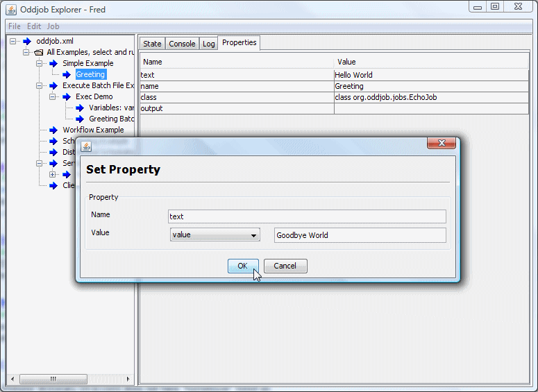This screenshot has height=392, width=538.
Task: Collapse the Exec Demo tree node
Action: [x=53, y=96]
